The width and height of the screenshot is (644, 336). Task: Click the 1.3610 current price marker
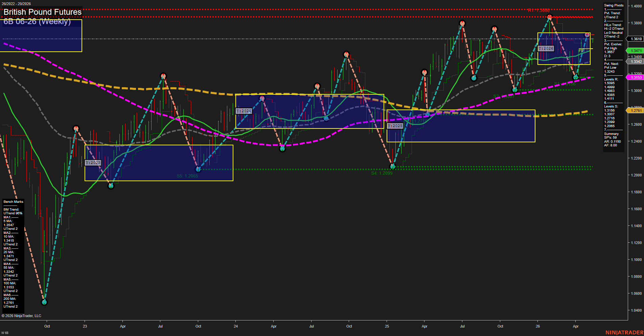point(636,39)
